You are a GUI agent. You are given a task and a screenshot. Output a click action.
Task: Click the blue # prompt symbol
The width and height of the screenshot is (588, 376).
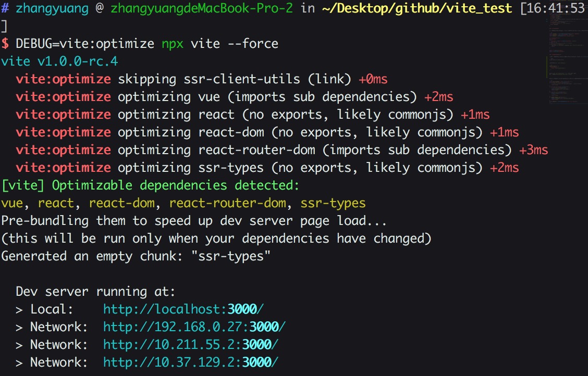(5, 8)
